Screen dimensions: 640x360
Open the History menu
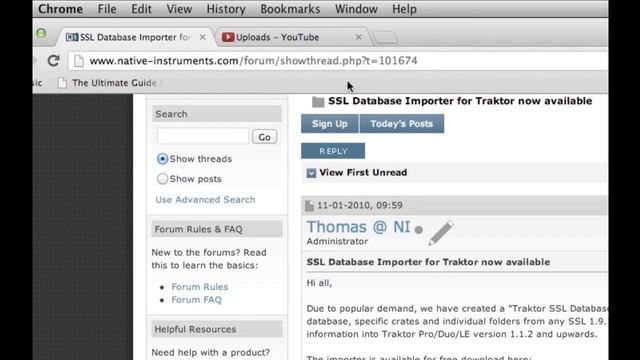pos(226,9)
